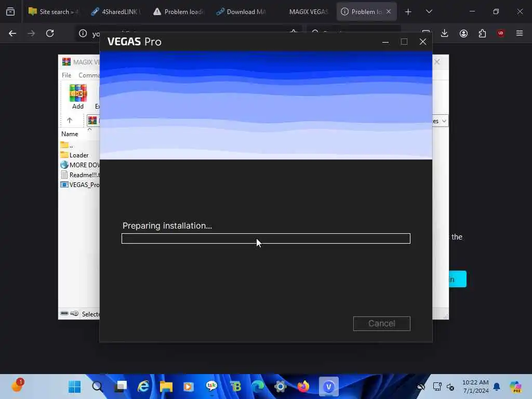Switch to the Download MA tab
This screenshot has height=399, width=532.
coord(241,11)
